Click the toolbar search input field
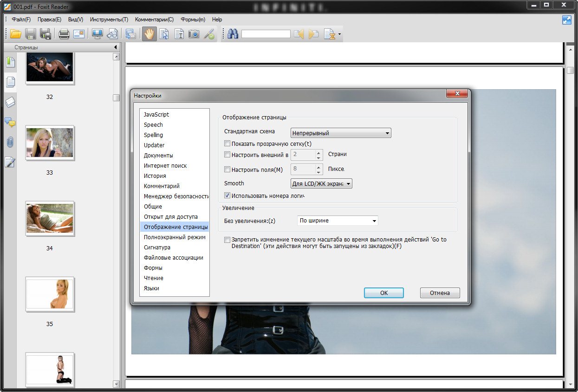 tap(266, 34)
